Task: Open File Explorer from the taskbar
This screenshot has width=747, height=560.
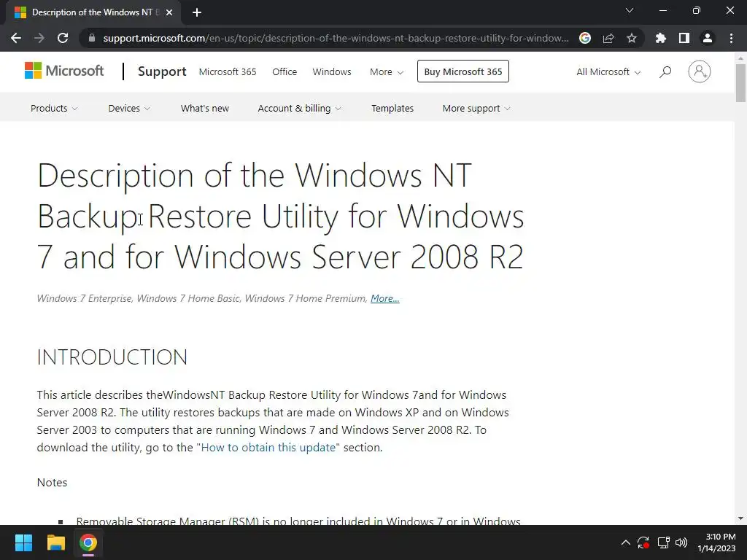Action: coord(55,542)
